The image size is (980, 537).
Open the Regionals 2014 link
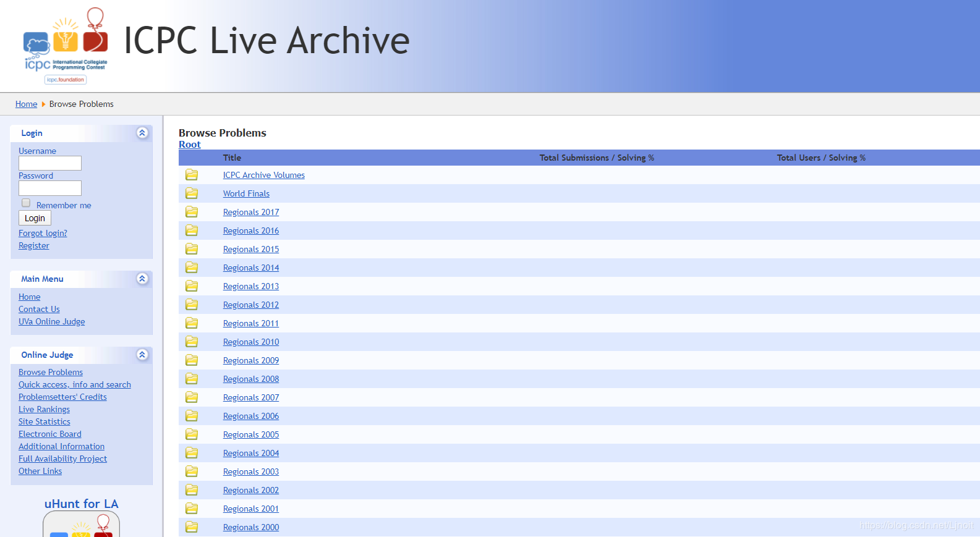coord(251,268)
